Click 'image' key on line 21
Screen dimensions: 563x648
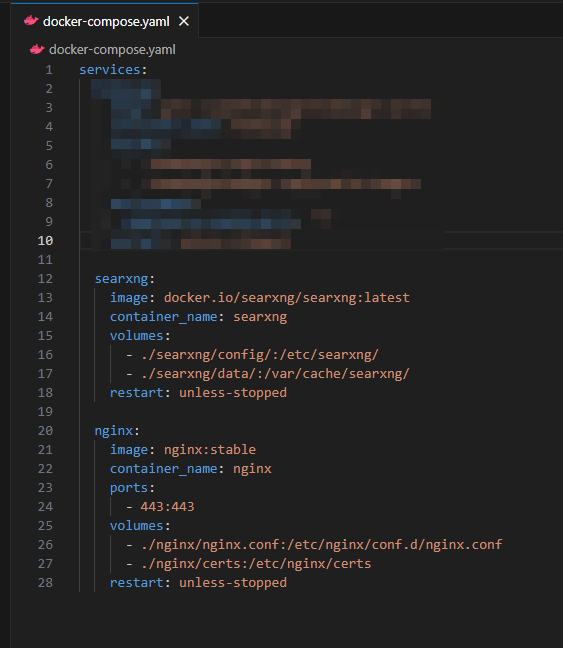pyautogui.click(x=129, y=450)
